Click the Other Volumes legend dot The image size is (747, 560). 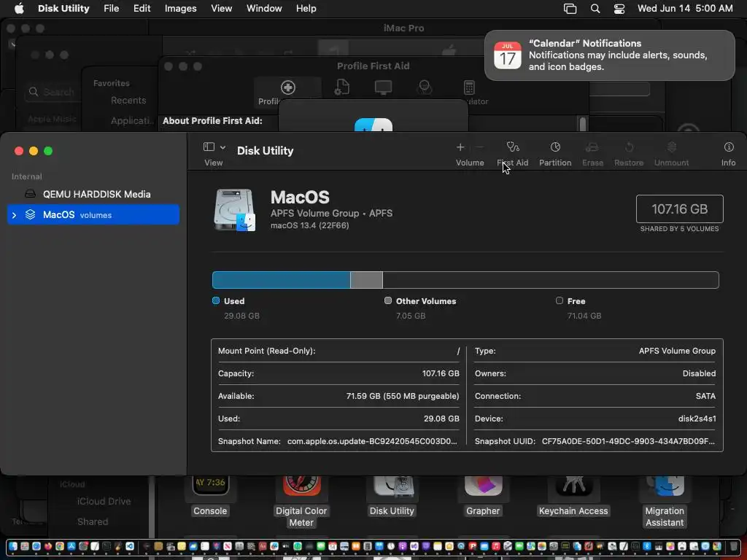click(388, 300)
